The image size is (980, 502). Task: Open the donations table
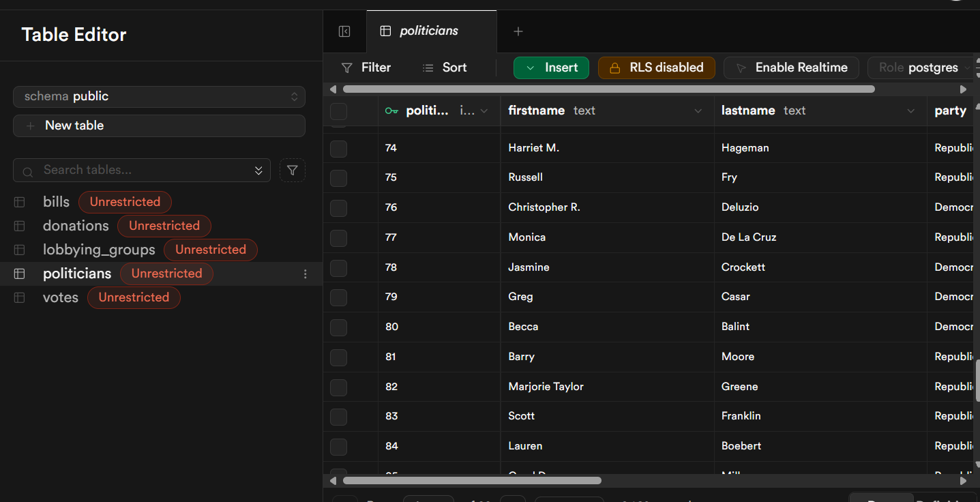(76, 226)
